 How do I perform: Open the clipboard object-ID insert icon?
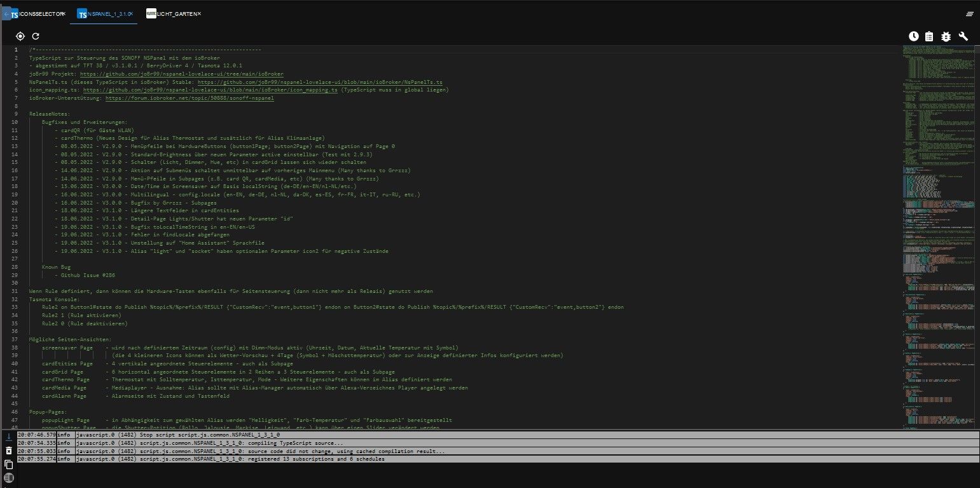point(929,36)
